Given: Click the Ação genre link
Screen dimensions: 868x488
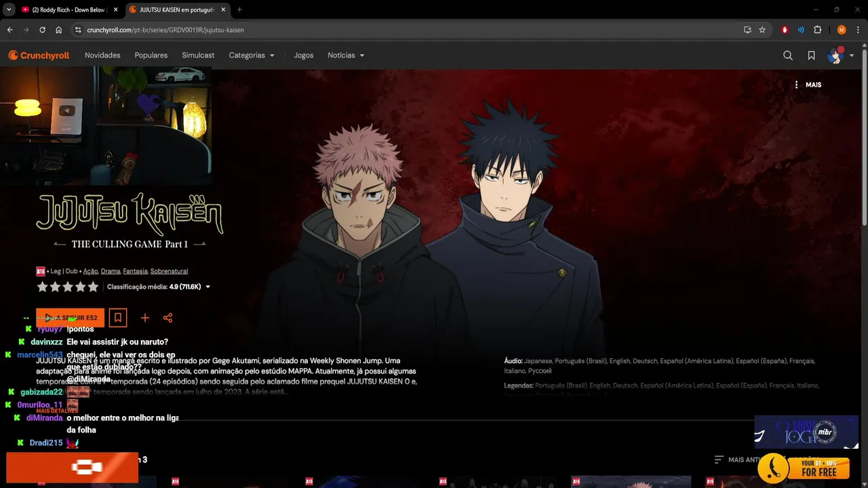Looking at the screenshot, I should 90,271.
